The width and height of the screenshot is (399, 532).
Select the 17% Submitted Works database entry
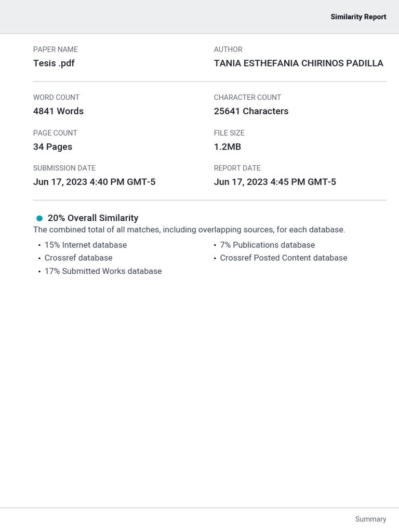point(103,271)
